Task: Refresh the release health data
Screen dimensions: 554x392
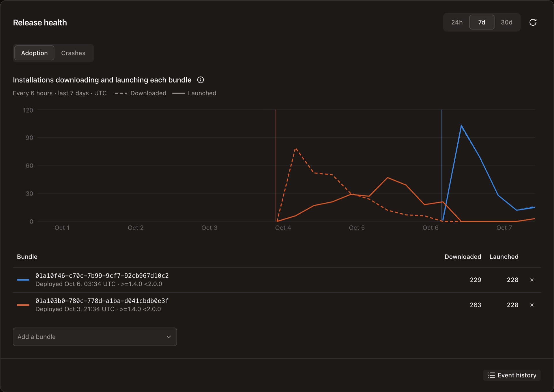Action: click(x=533, y=22)
